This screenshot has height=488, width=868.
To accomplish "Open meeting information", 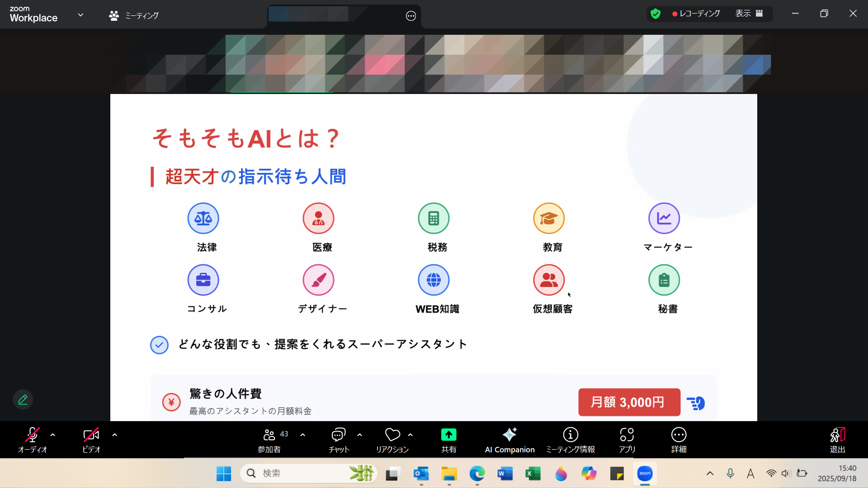I will [x=570, y=440].
